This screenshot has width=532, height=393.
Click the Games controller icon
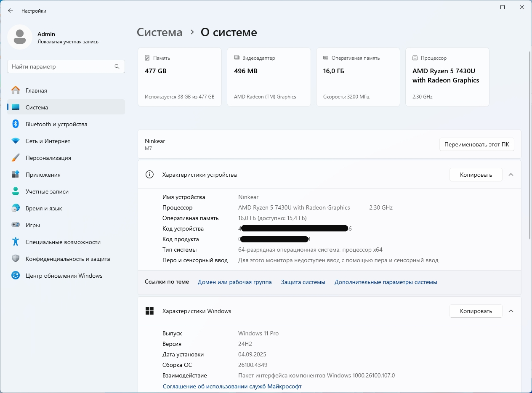coord(16,225)
